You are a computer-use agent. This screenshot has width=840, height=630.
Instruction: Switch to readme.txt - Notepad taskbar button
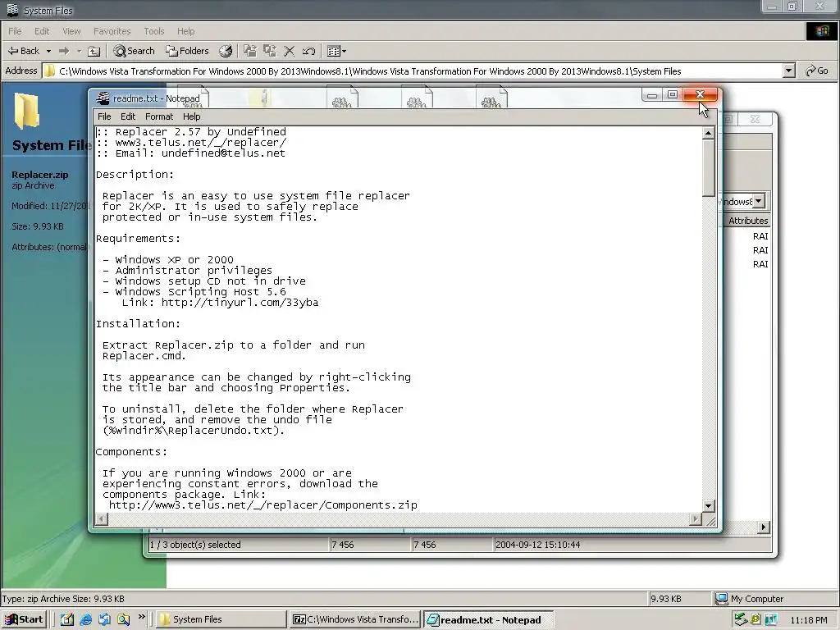coord(489,619)
